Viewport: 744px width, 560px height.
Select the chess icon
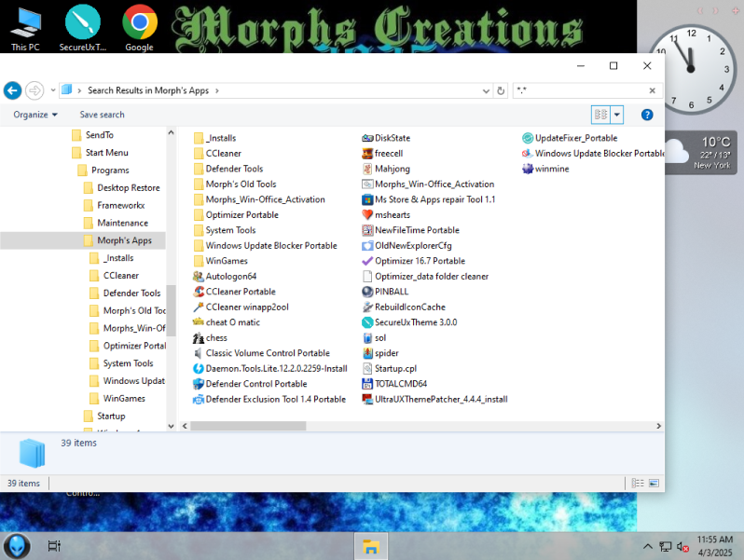199,337
